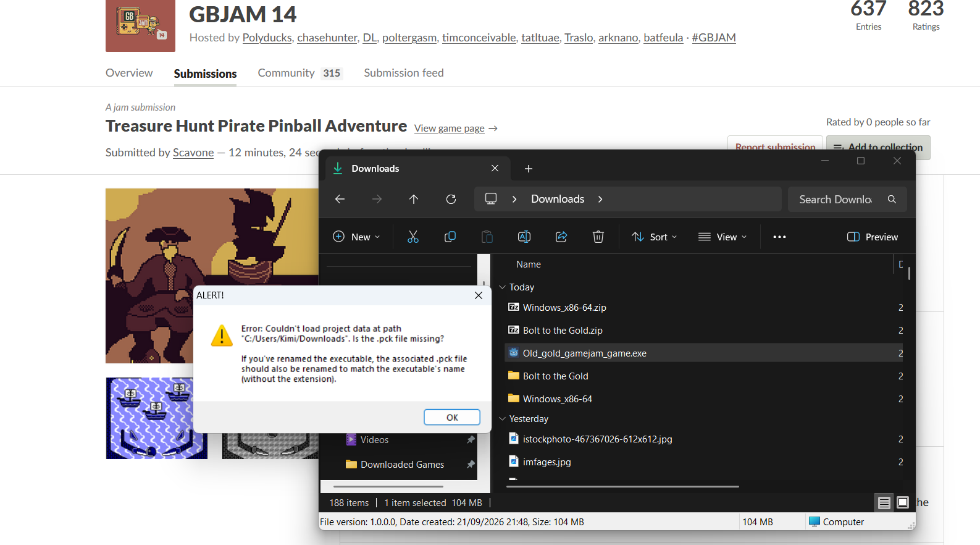
Task: Open the View dropdown menu
Action: [722, 237]
